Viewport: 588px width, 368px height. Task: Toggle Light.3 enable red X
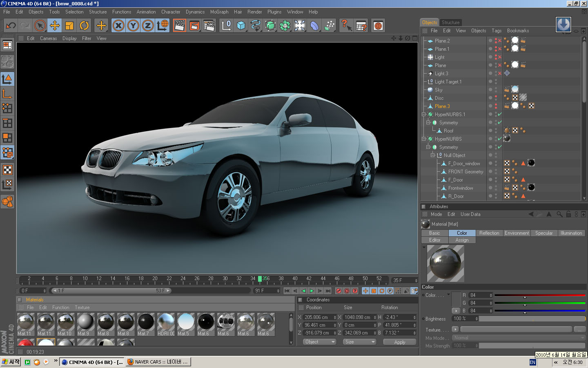pos(500,74)
